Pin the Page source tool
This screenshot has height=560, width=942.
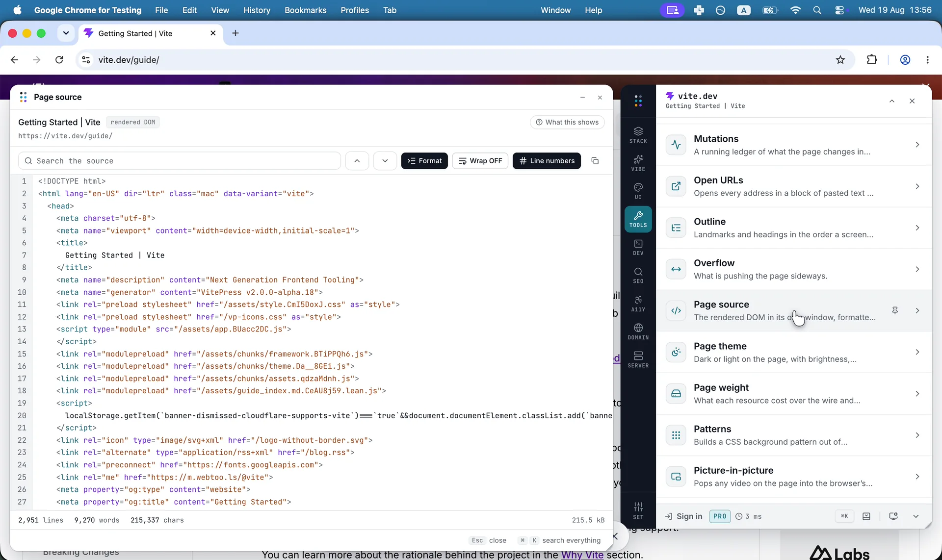coord(894,310)
